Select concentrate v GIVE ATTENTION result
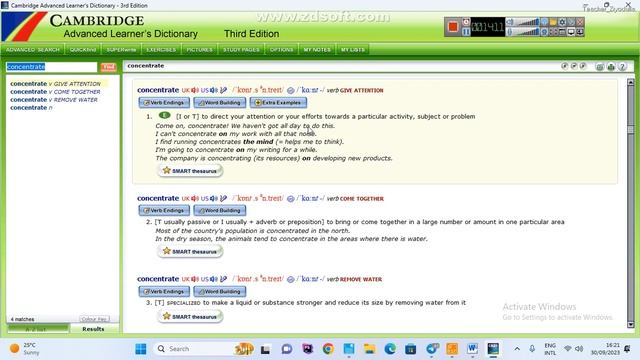The width and height of the screenshot is (640, 360). click(56, 84)
